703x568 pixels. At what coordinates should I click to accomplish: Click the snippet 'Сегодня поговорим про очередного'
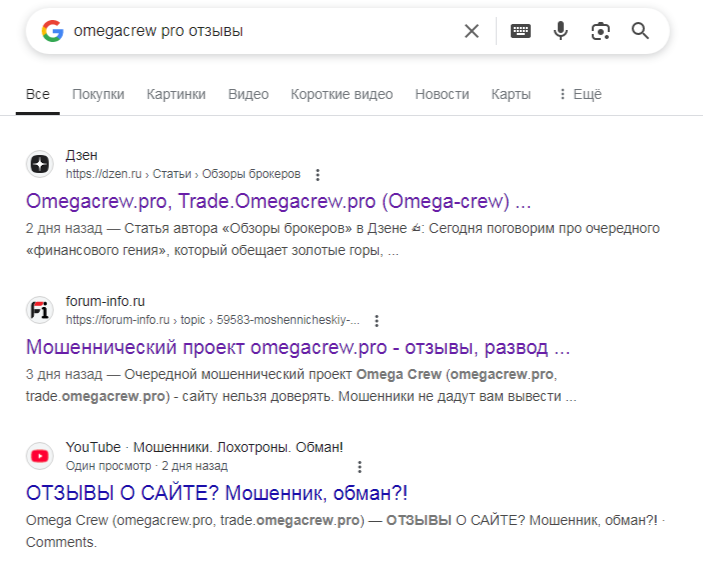coord(544,228)
